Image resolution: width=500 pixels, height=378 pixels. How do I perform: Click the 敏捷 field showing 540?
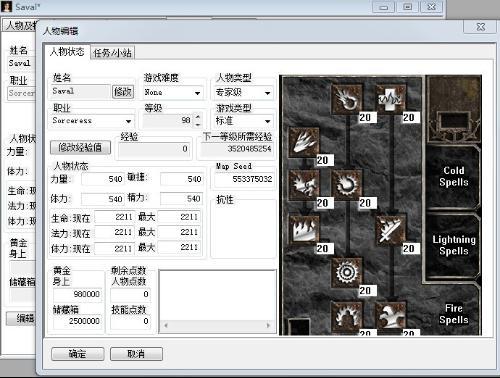tap(182, 179)
